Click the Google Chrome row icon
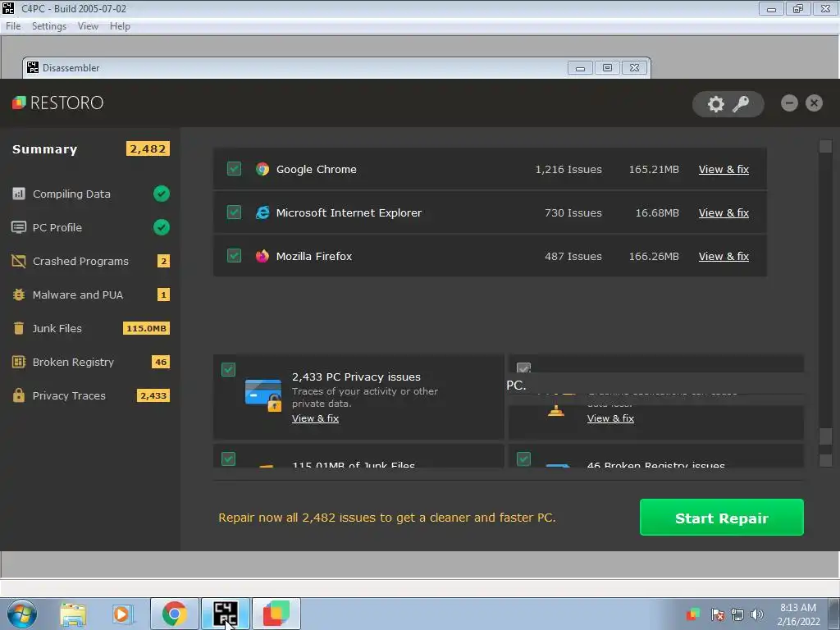This screenshot has width=840, height=630. coord(262,169)
